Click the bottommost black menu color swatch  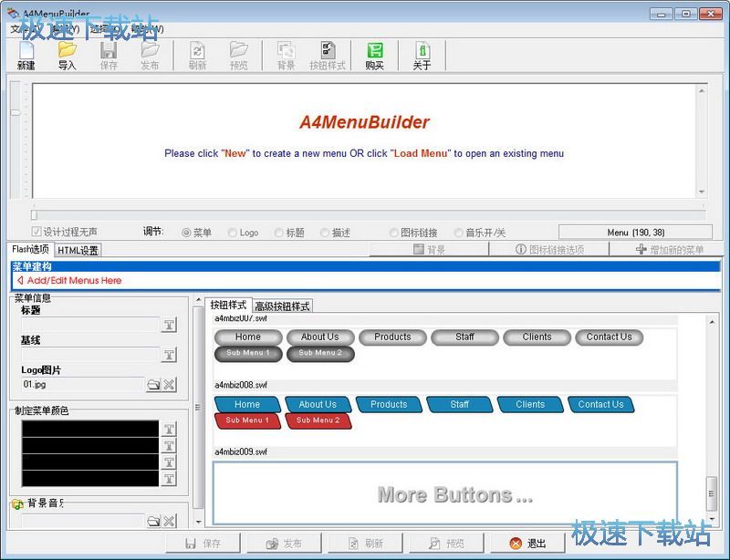[x=89, y=478]
